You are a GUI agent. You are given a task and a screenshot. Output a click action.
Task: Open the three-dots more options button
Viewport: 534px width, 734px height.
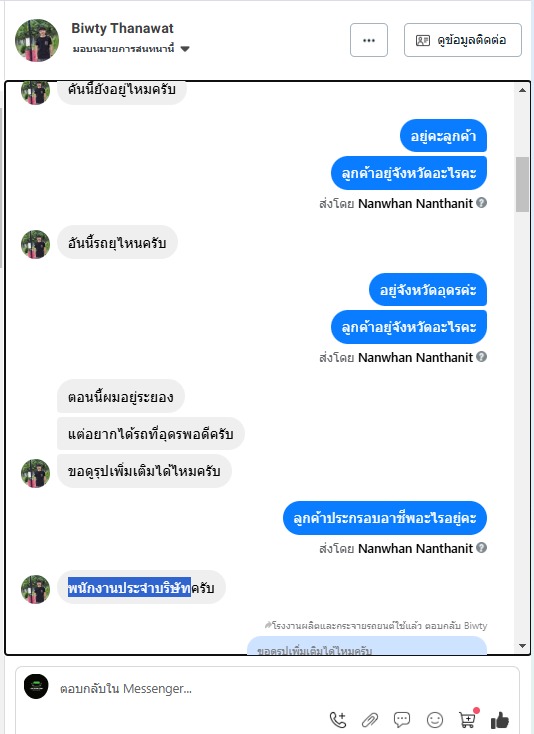[369, 40]
